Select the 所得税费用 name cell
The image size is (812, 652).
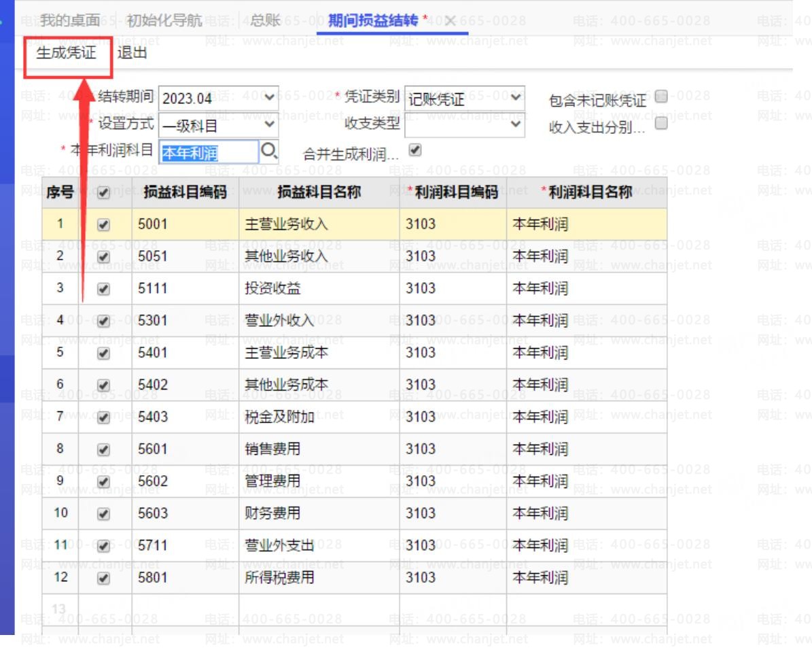319,578
